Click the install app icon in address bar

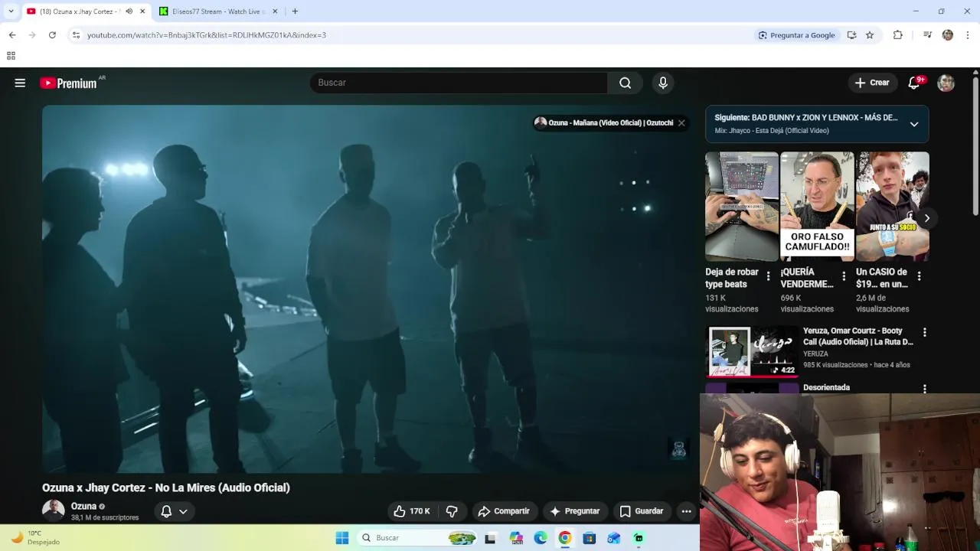click(851, 35)
